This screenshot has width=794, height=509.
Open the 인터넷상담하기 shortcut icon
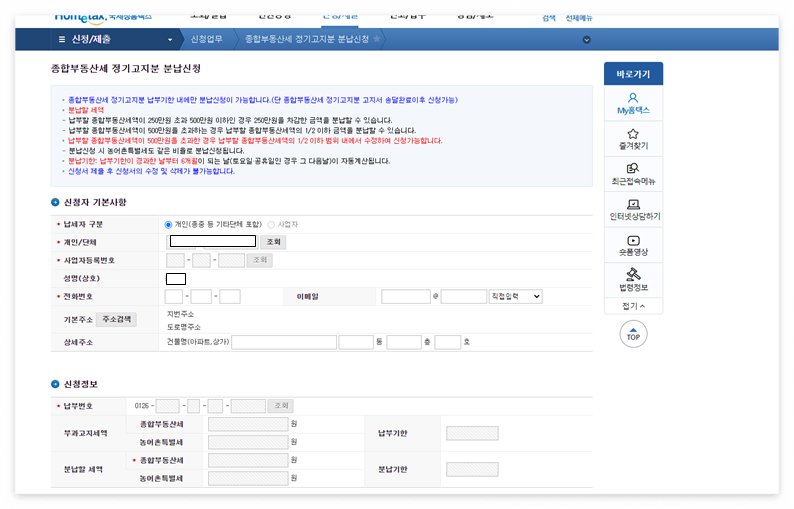[633, 210]
